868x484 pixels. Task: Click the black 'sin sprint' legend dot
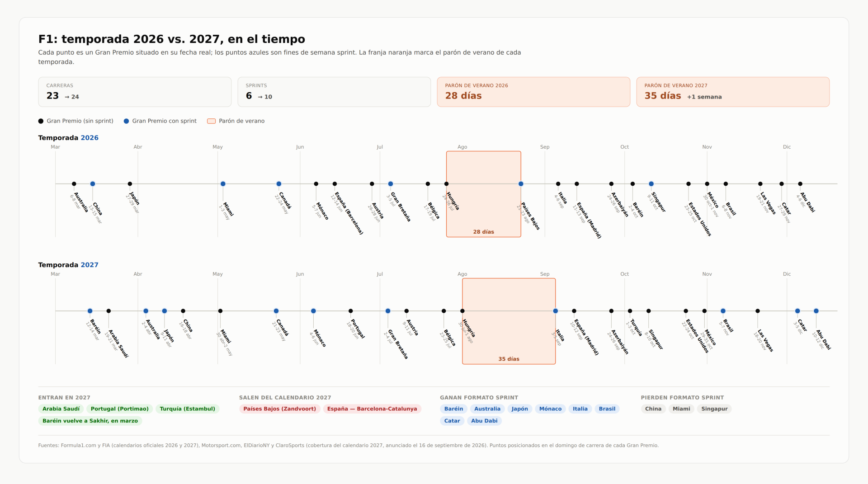[x=41, y=121]
